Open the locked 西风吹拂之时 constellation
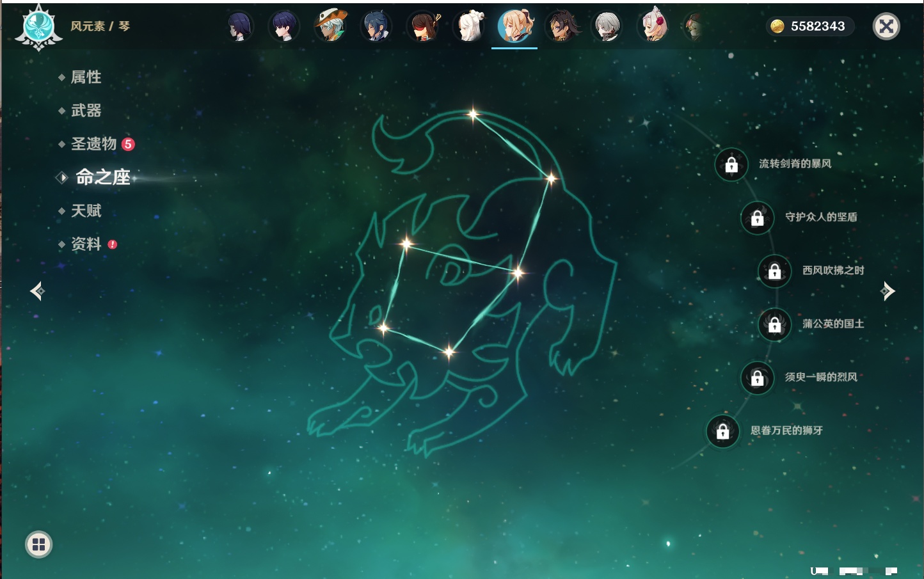This screenshot has width=924, height=579. [x=775, y=271]
